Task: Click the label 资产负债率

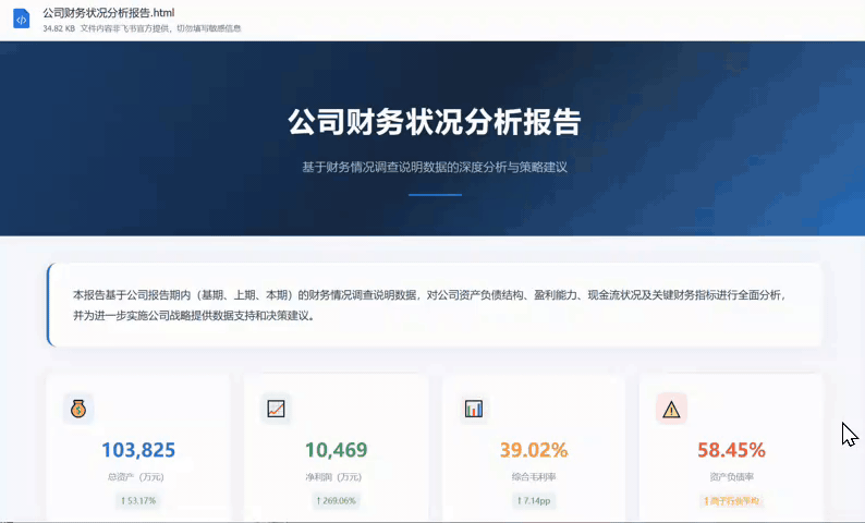Action: 731,477
